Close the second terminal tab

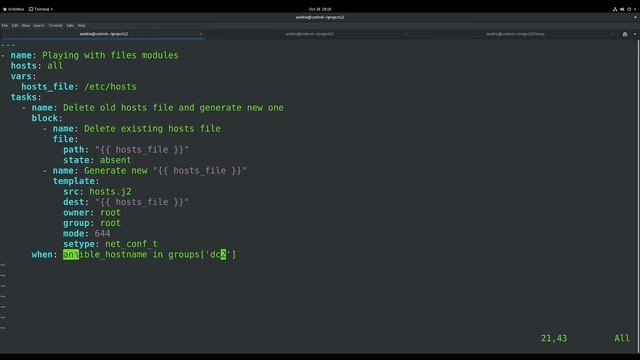point(406,34)
